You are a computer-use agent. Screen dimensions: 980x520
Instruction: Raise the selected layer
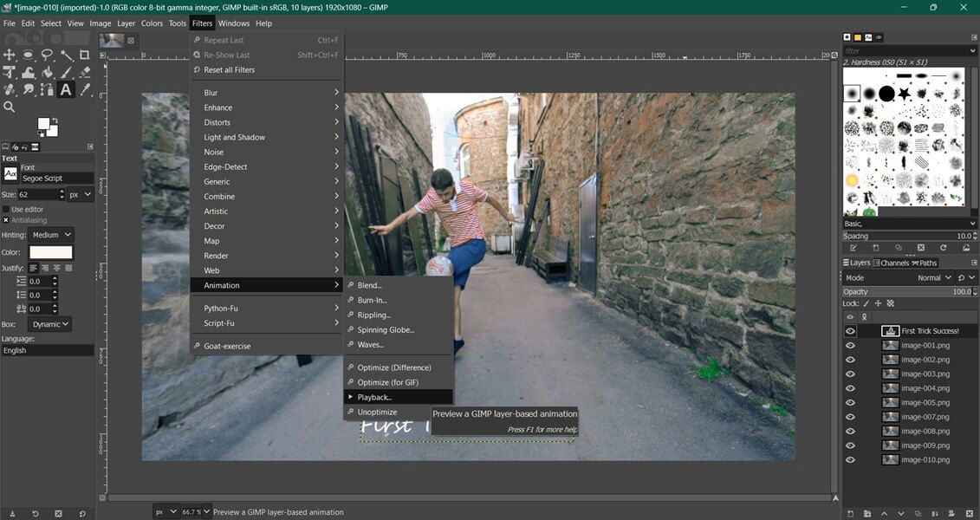click(885, 513)
